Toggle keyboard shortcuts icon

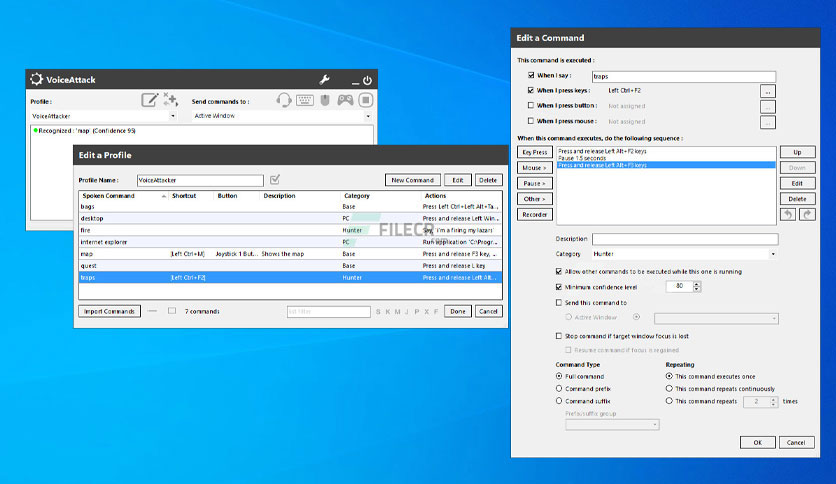305,100
